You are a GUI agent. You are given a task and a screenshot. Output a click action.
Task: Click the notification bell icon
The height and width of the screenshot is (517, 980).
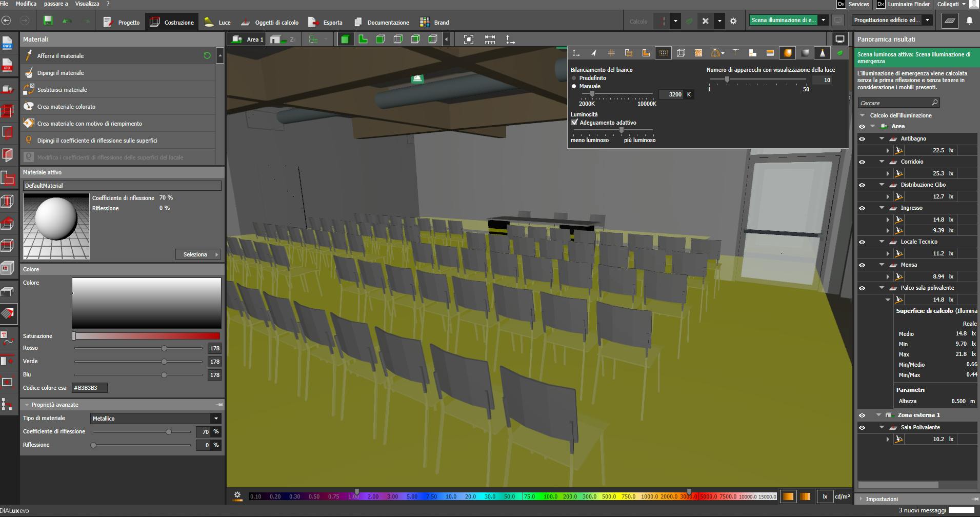(x=969, y=21)
